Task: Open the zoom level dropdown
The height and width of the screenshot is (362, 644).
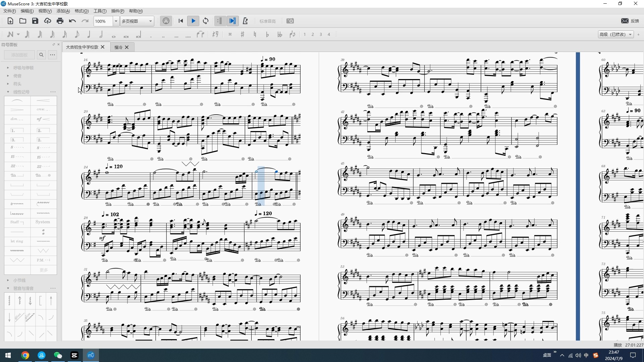Action: coord(116,21)
